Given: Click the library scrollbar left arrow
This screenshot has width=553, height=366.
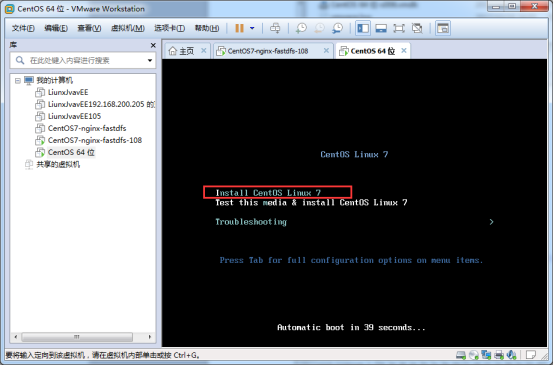Looking at the screenshot, I should click(x=16, y=337).
